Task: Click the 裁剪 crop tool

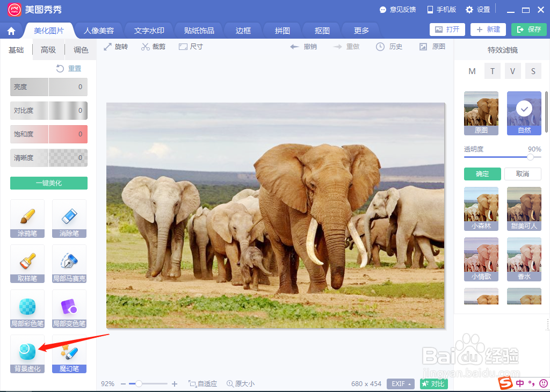Action: click(x=153, y=47)
